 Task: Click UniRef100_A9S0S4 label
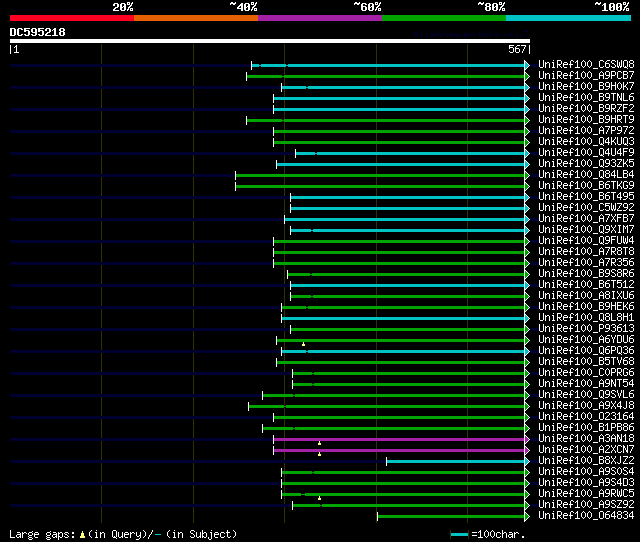(586, 472)
